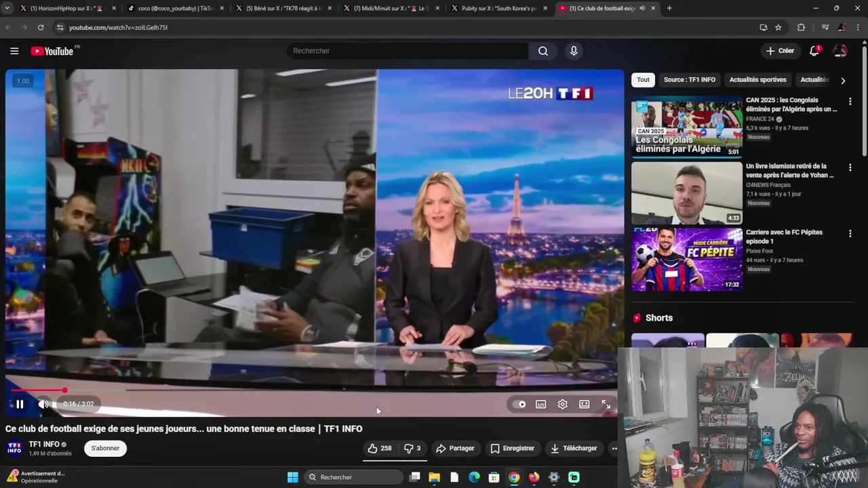Show more filter chips with right arrow
The height and width of the screenshot is (488, 868).
click(842, 80)
